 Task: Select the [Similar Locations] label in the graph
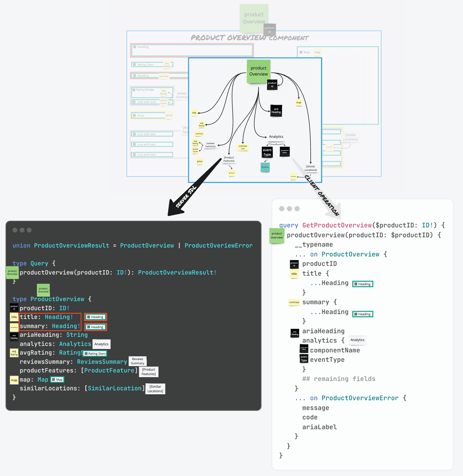click(310, 168)
